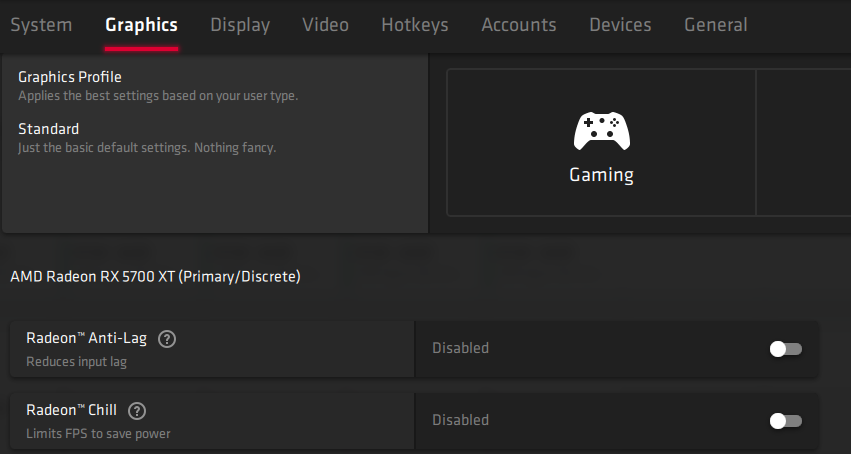Enable the Radeon Chill toggle

click(785, 421)
